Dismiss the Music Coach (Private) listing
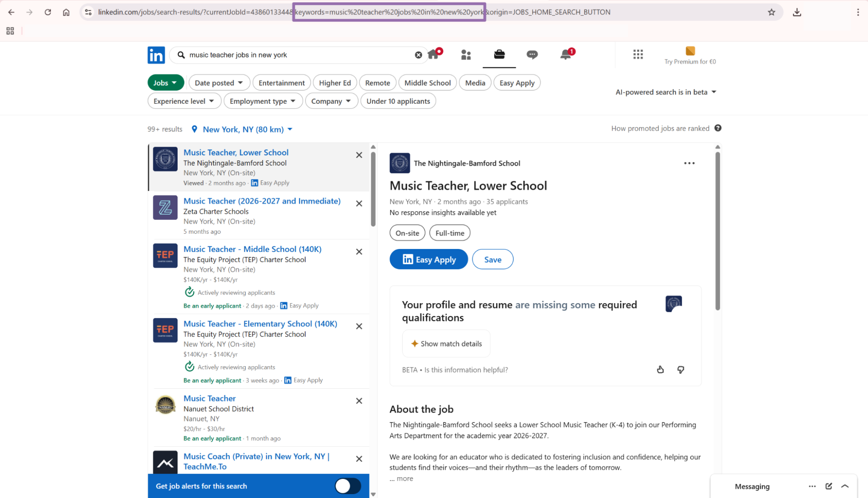The image size is (868, 498). point(359,459)
